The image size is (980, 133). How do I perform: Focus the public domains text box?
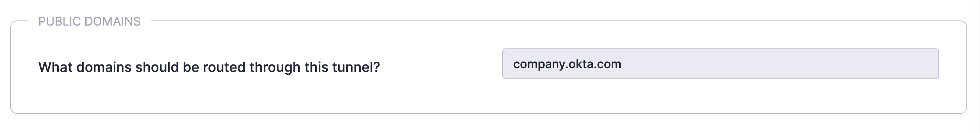pos(720,64)
